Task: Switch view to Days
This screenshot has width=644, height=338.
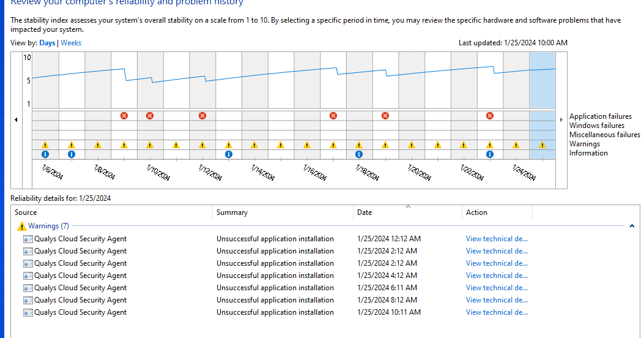Action: click(47, 43)
